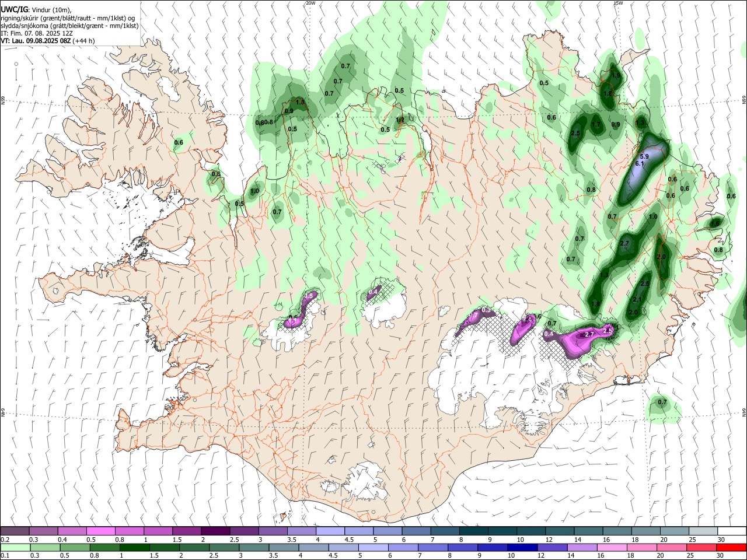Select the green rain swatch between 0.3 and 0.5
Viewport: 747px width, 560px height.
click(45, 547)
